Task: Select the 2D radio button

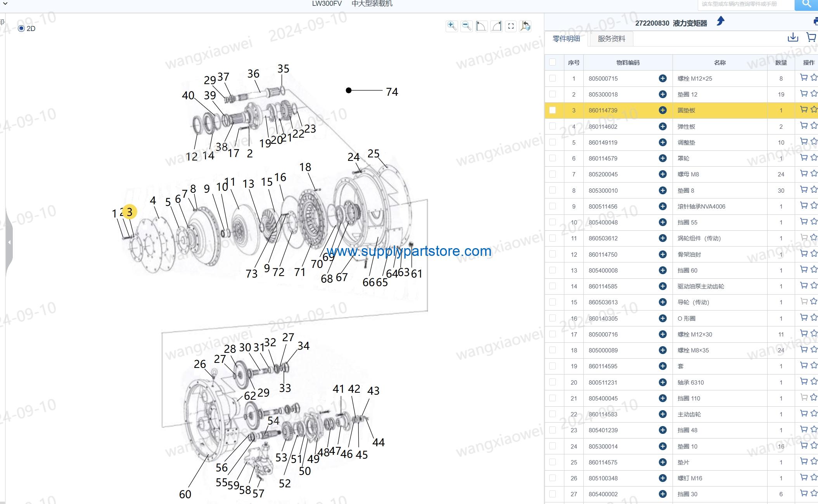Action: pos(21,28)
